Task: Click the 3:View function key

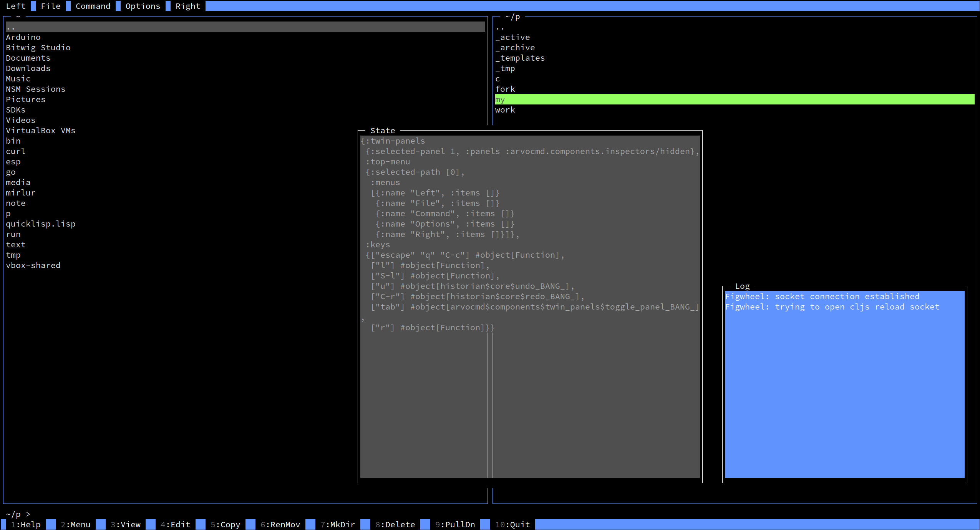Action: [126, 524]
